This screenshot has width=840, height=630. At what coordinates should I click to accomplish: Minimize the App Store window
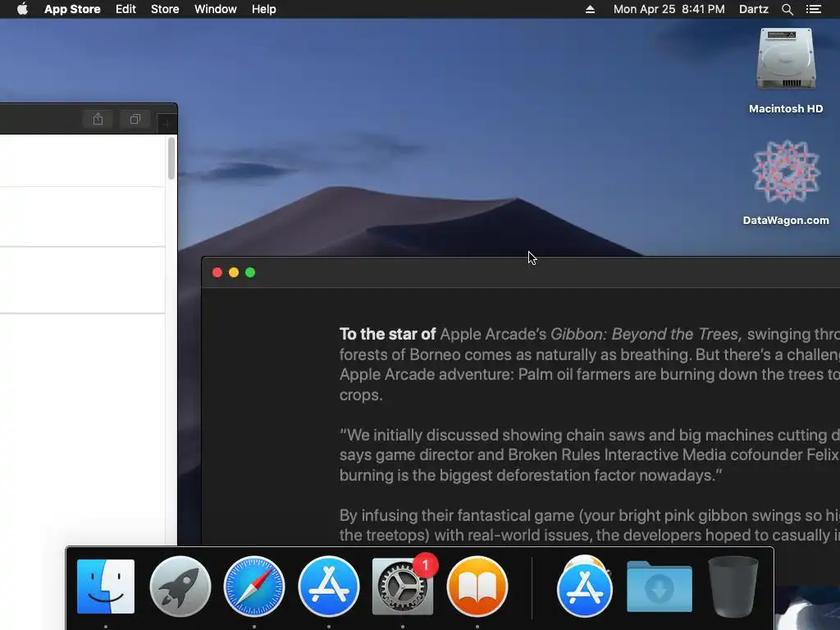pyautogui.click(x=234, y=272)
